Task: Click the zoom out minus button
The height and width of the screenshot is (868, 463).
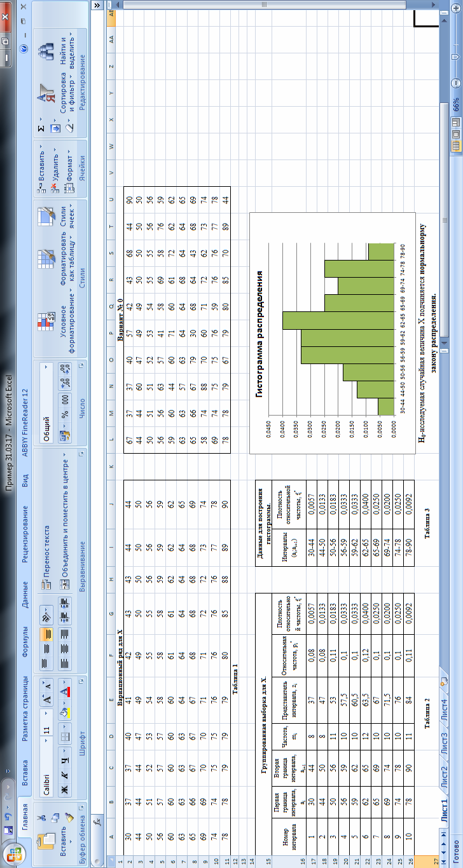Action: point(456,83)
